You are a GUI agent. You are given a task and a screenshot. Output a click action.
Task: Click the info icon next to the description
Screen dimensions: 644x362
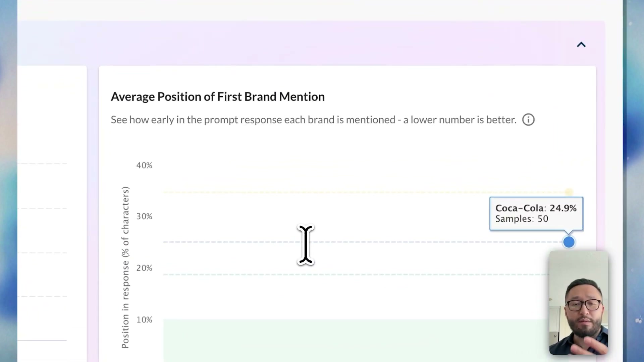[x=528, y=120]
